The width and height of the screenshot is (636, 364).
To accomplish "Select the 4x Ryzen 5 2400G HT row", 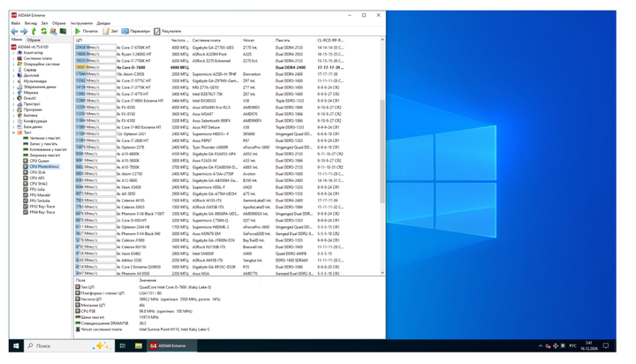I will click(x=209, y=54).
